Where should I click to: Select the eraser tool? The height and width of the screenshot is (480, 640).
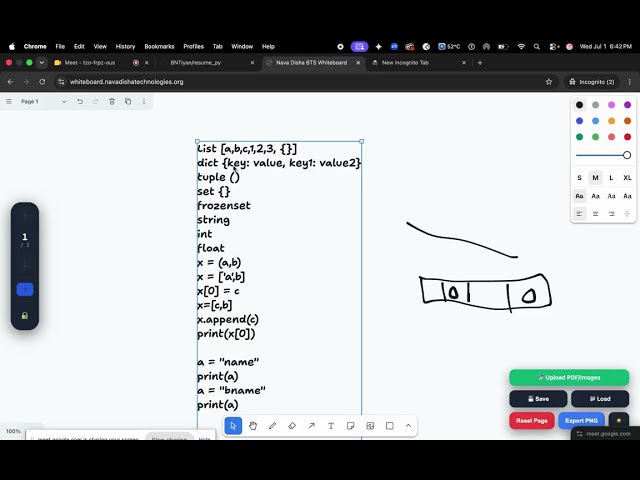pyautogui.click(x=292, y=426)
